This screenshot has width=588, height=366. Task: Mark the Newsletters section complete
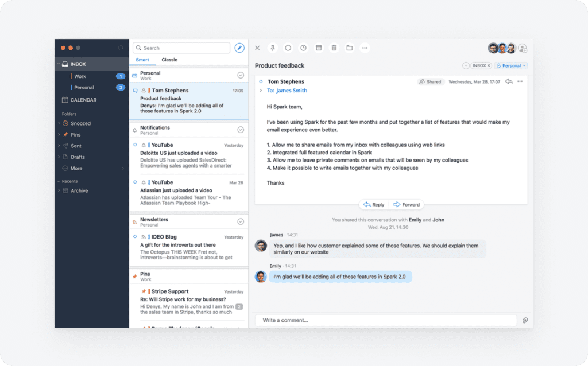point(242,221)
